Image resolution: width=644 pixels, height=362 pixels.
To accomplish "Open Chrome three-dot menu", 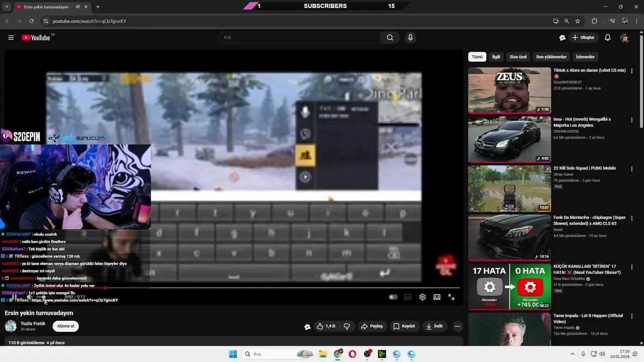I will click(637, 21).
